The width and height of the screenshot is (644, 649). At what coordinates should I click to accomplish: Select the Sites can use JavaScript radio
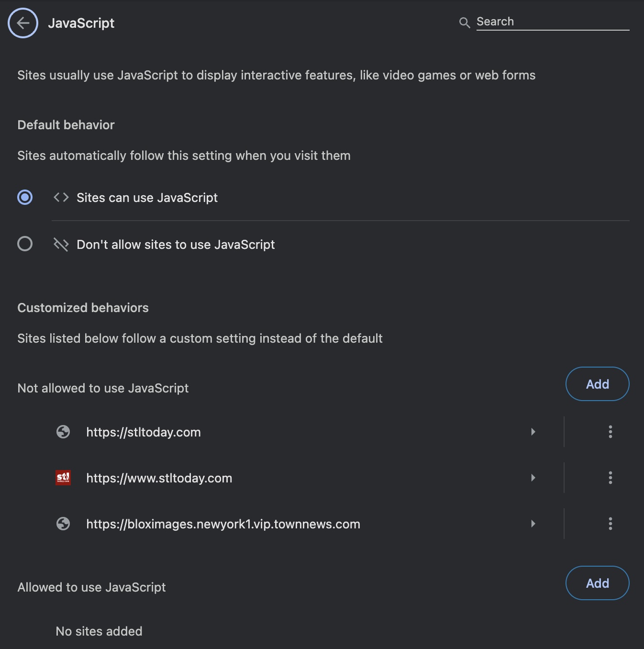(25, 197)
